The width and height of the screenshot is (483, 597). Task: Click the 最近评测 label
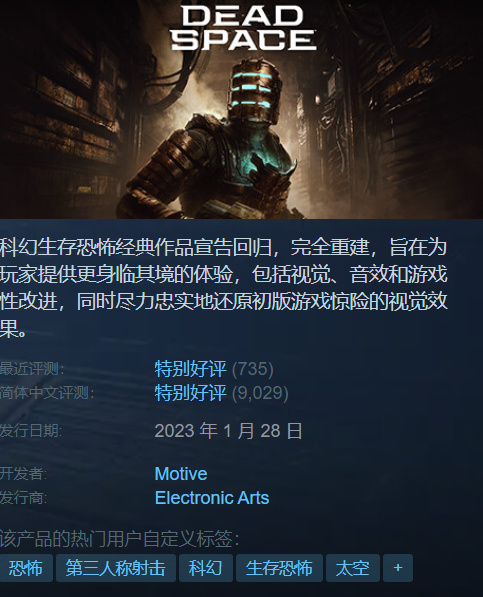click(x=32, y=369)
